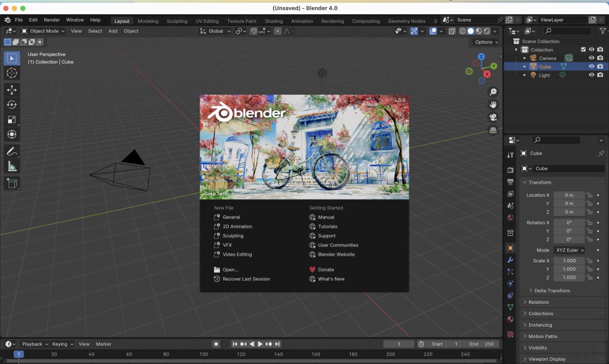Open the View Layer properties tab
Screen dimensions: 609x364
(511, 194)
